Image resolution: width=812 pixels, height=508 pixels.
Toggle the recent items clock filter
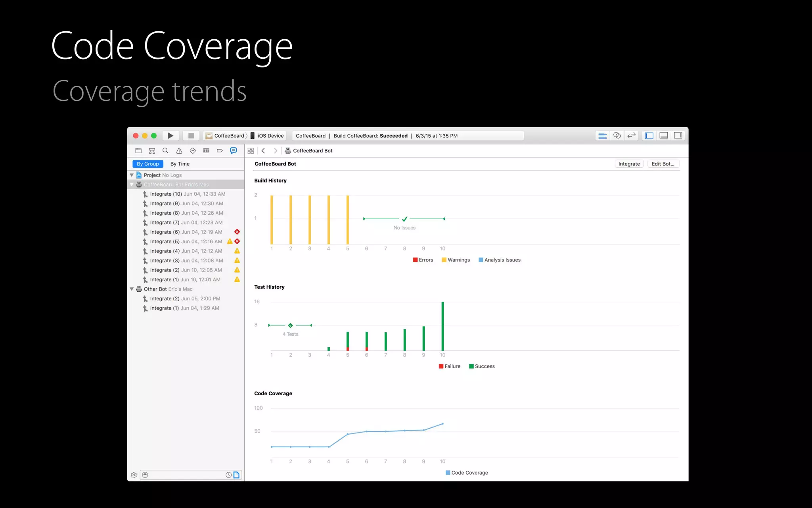(229, 475)
